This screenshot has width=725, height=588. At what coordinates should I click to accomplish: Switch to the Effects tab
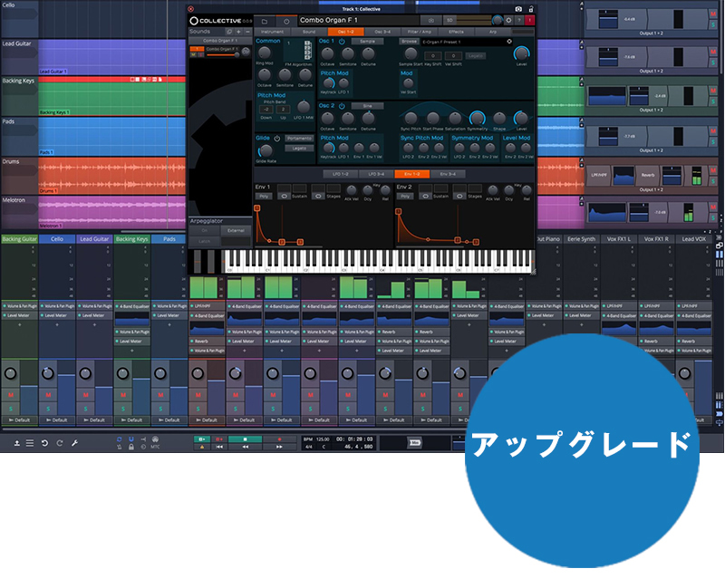point(456,32)
